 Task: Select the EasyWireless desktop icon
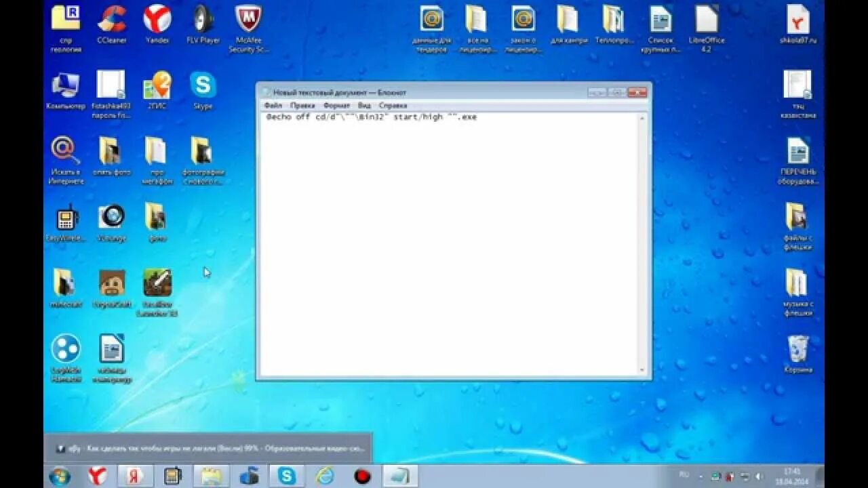66,223
